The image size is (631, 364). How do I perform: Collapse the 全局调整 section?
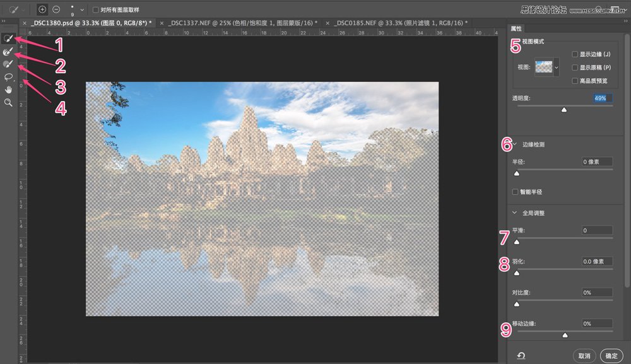point(514,213)
